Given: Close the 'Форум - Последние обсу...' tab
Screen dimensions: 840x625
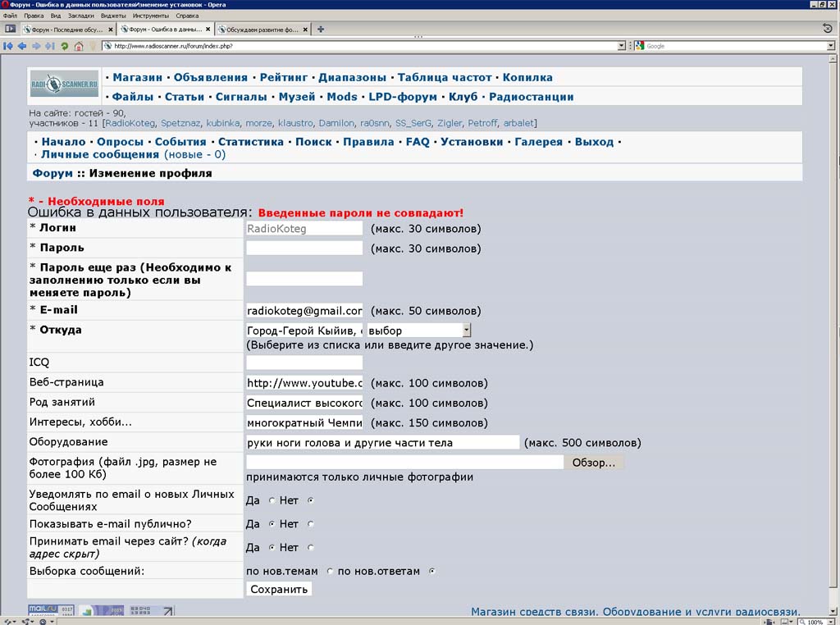Looking at the screenshot, I should pyautogui.click(x=111, y=30).
